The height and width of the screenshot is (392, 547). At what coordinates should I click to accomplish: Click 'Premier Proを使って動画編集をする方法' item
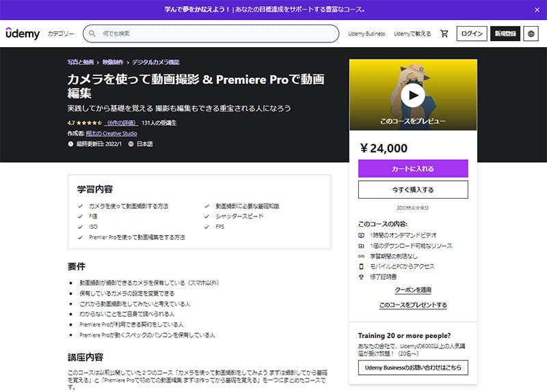(137, 237)
